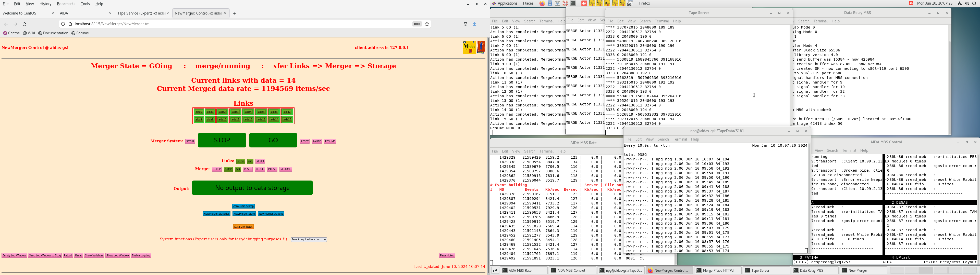Screen dimensions: 980x275
Task: Click the localhost URL address field
Action: tap(228, 24)
